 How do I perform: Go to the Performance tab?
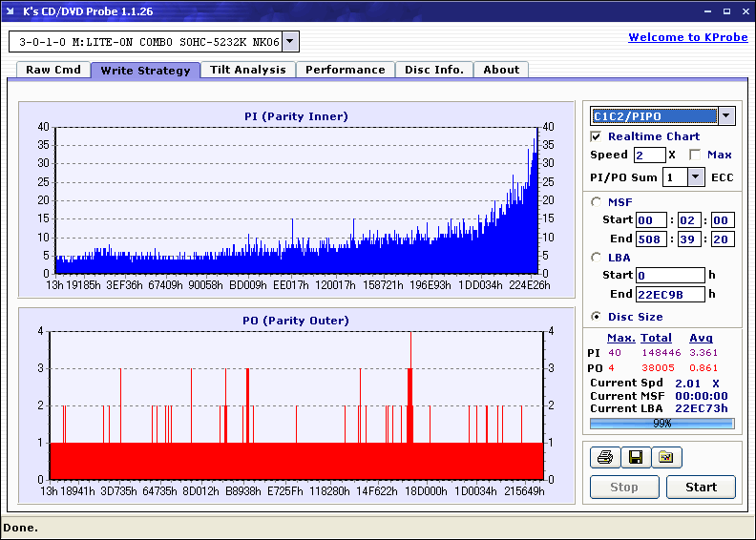click(x=345, y=70)
